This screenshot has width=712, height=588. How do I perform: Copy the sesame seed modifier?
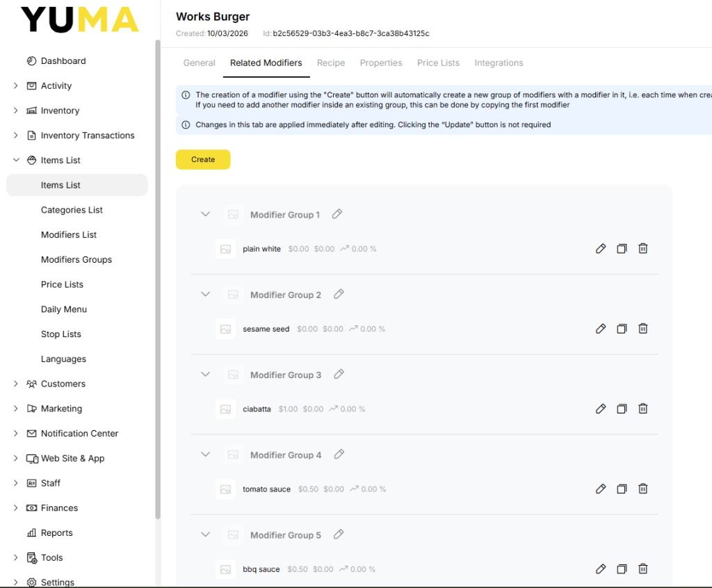click(622, 328)
